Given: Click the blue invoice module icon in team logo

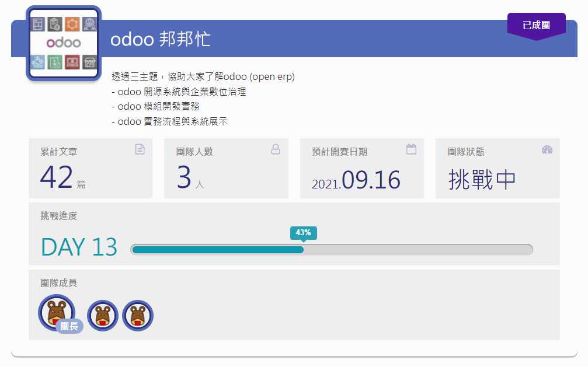Looking at the screenshot, I should 38,24.
